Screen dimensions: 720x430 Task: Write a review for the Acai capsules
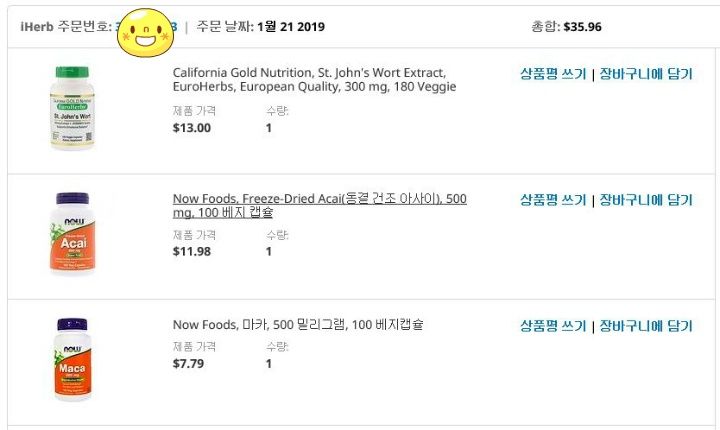tap(553, 200)
